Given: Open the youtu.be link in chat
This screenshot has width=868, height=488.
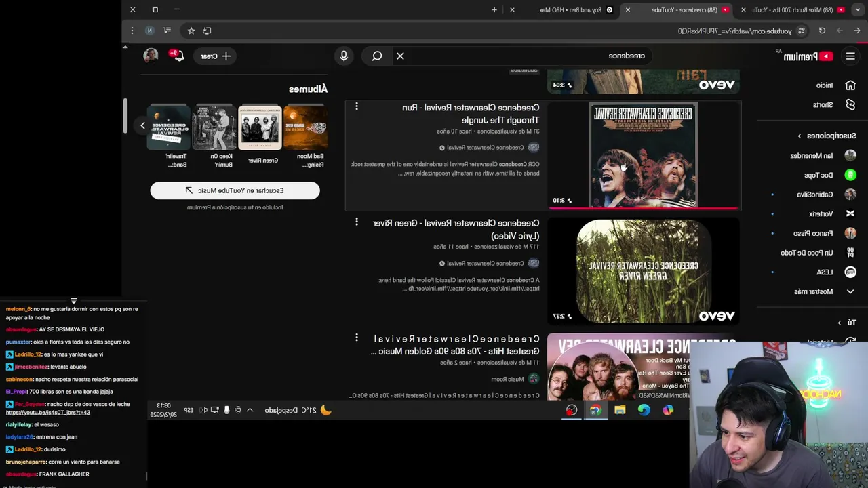Looking at the screenshot, I should (x=48, y=413).
